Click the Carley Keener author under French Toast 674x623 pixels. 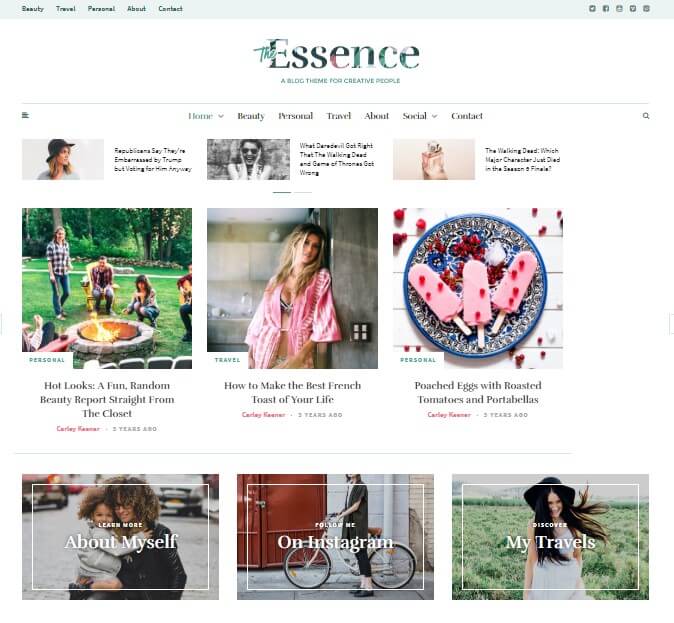coord(263,415)
